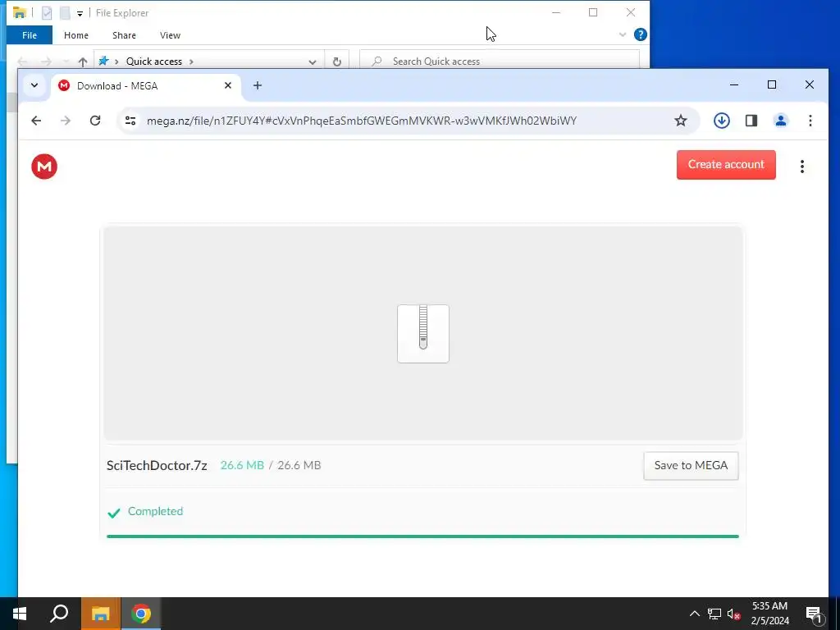Click muted volume icon in tray
This screenshot has width=840, height=630.
coord(733,614)
